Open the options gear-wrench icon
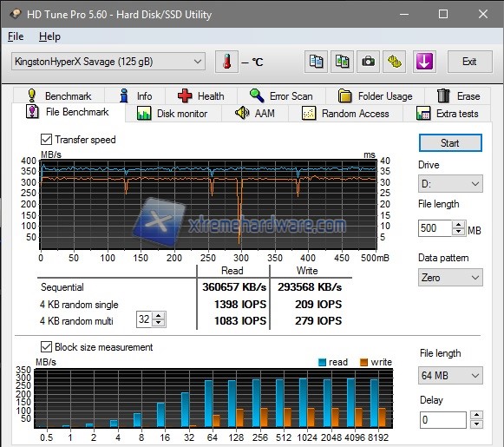504x447 pixels. pos(394,62)
